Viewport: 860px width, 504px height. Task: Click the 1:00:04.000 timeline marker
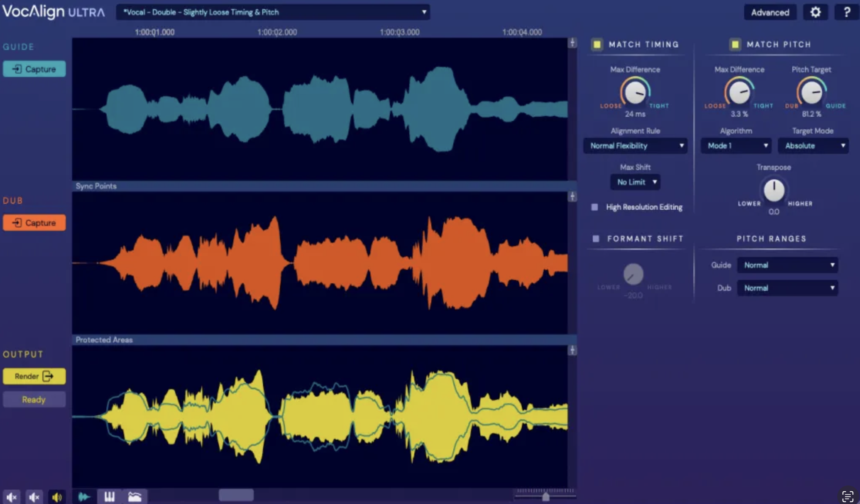click(522, 32)
